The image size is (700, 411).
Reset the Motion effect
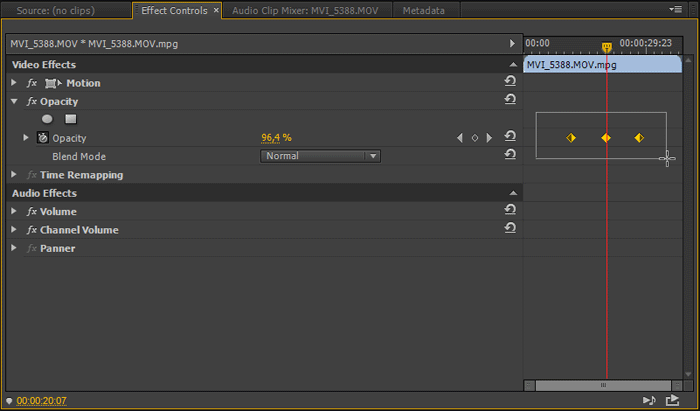510,81
